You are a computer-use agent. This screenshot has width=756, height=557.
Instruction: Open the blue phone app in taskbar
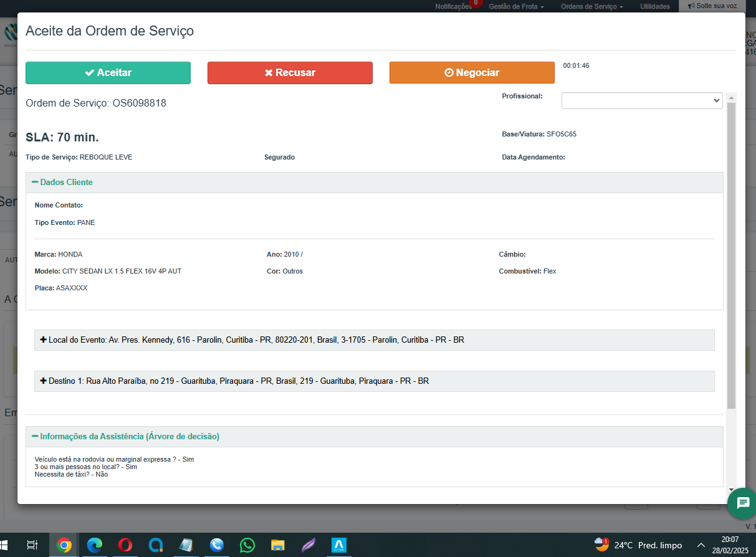tap(216, 545)
